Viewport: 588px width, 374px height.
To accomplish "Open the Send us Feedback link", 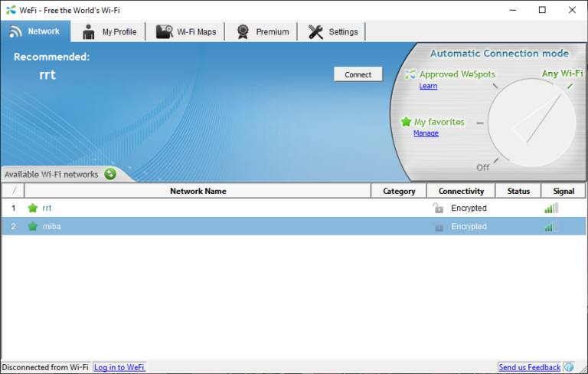I will coord(530,367).
